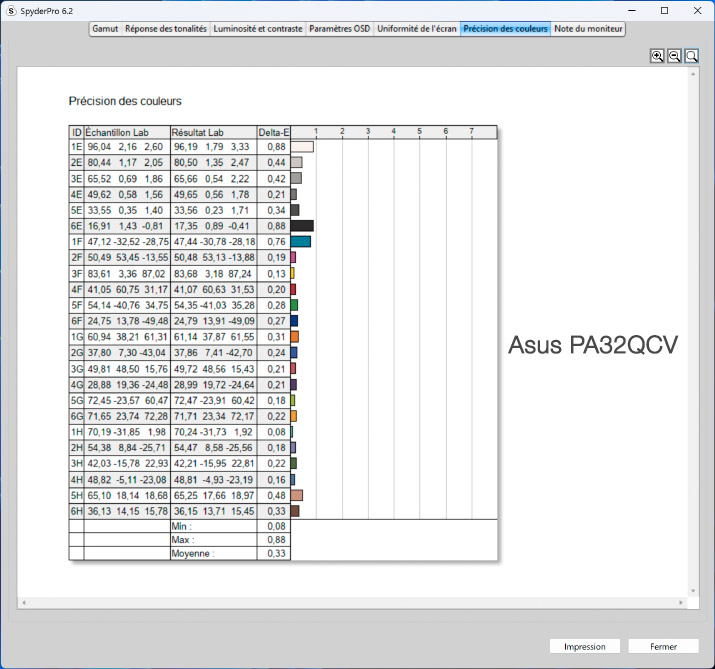Viewport: 715px width, 669px height.
Task: Click the 1E row ID cell
Action: 77,147
